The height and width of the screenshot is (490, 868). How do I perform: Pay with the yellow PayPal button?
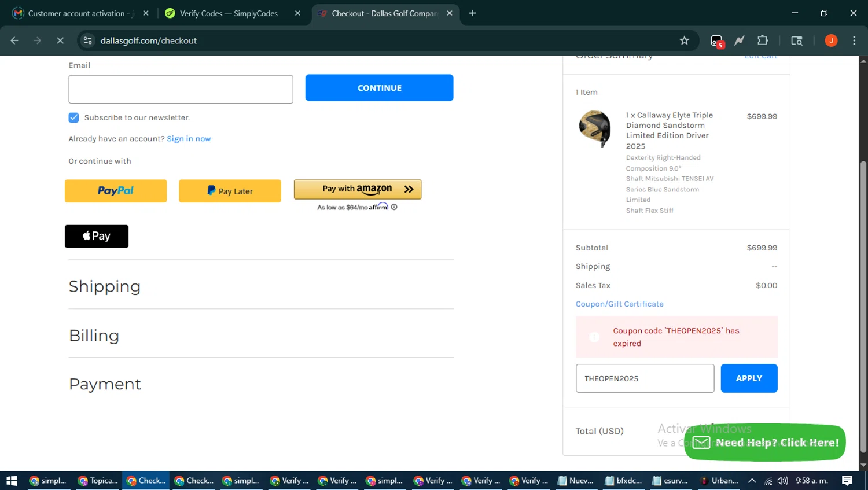pos(116,191)
